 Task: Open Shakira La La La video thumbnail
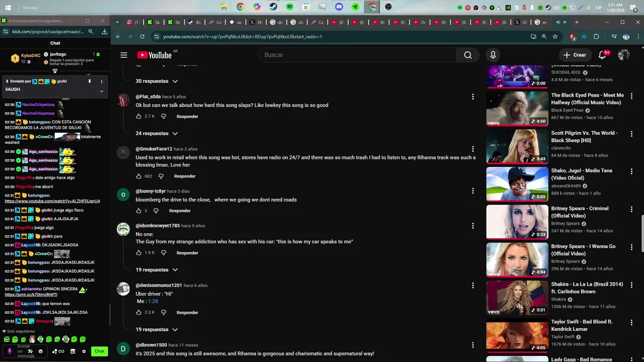517,298
